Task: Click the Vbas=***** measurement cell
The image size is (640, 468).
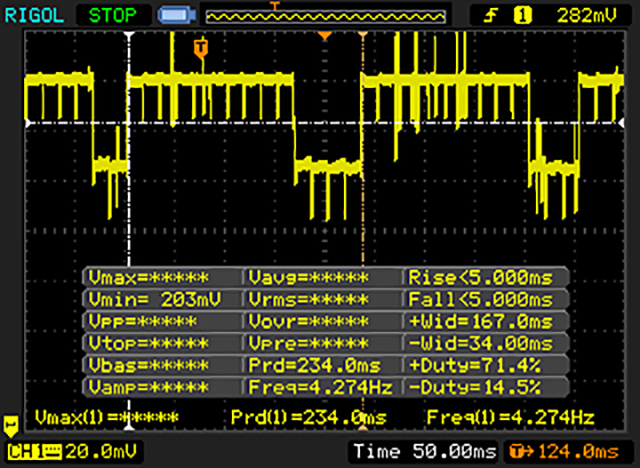Action: pos(162,365)
